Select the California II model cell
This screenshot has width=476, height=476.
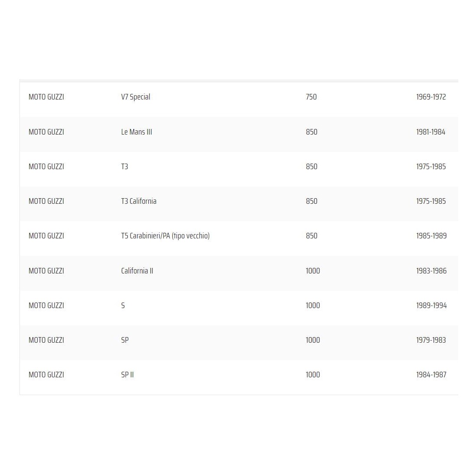(137, 271)
